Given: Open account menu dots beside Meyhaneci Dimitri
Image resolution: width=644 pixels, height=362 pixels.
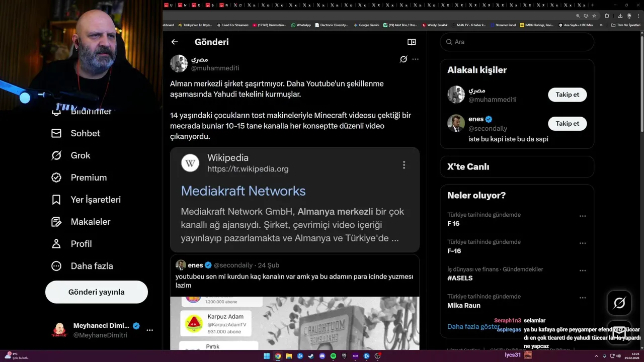Looking at the screenshot, I should 149,330.
